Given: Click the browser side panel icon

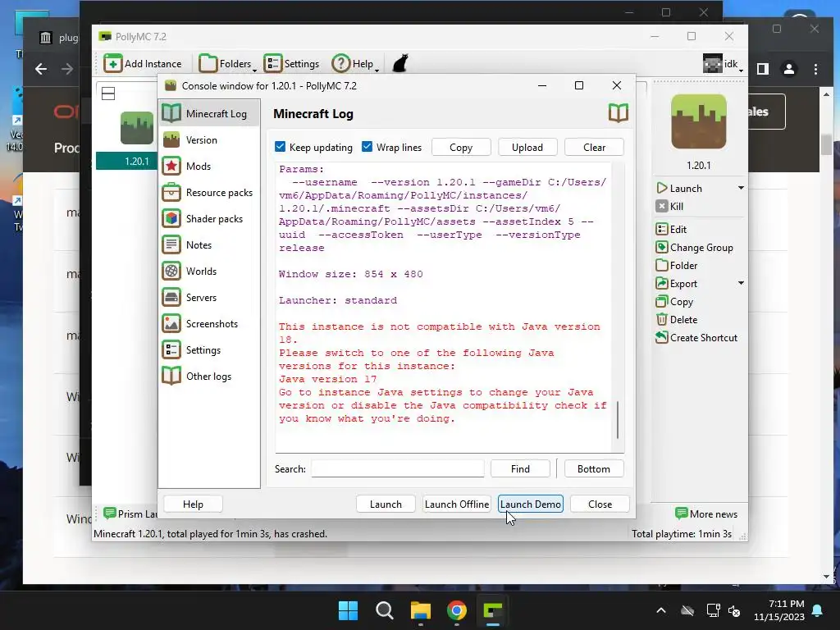Looking at the screenshot, I should (763, 69).
